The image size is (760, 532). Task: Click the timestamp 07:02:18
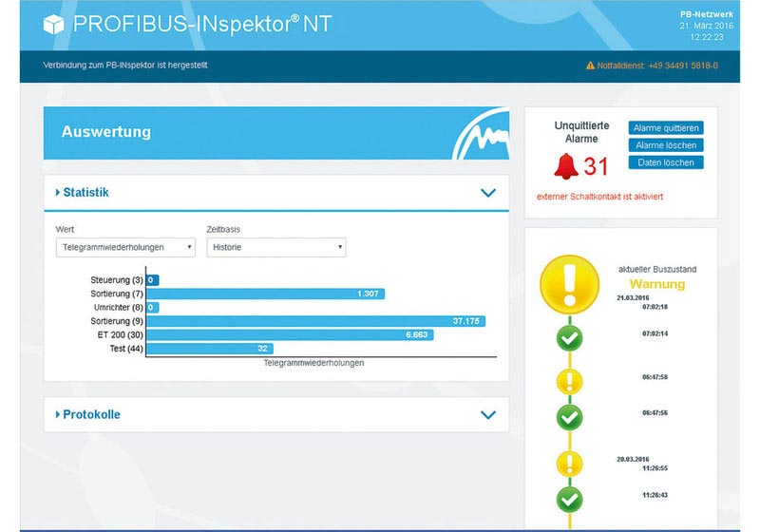[655, 307]
